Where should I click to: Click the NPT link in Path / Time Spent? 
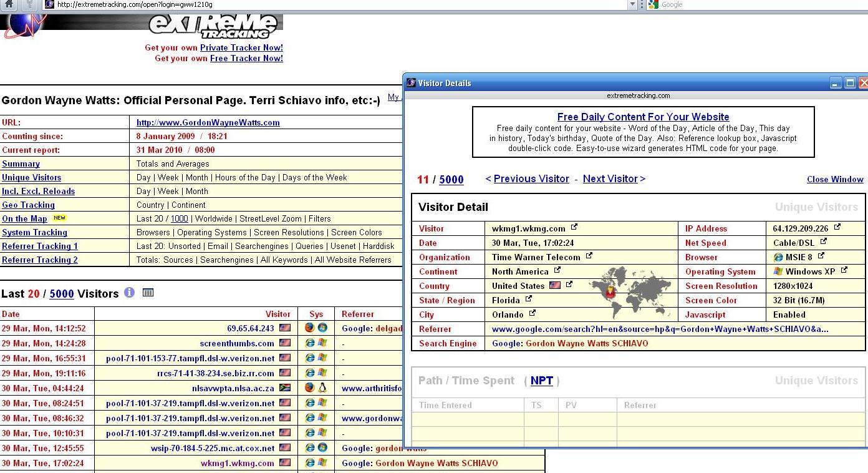click(x=542, y=380)
